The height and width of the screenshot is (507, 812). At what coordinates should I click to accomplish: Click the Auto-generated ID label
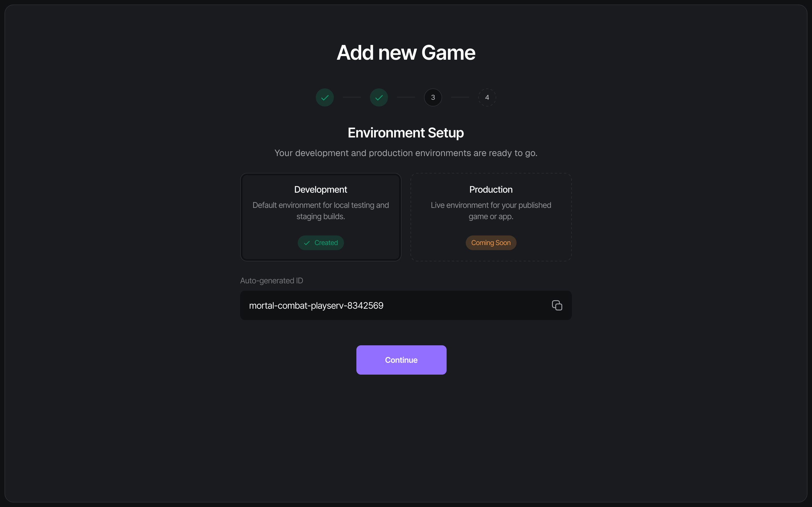[272, 280]
